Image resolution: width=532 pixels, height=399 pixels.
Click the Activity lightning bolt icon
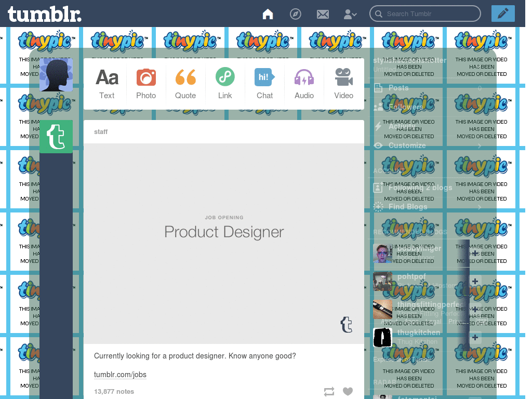pos(378,126)
